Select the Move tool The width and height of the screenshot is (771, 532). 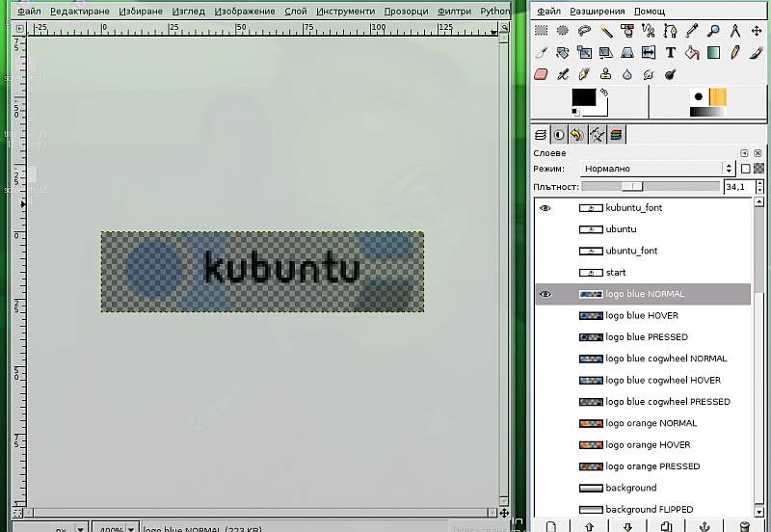(757, 31)
